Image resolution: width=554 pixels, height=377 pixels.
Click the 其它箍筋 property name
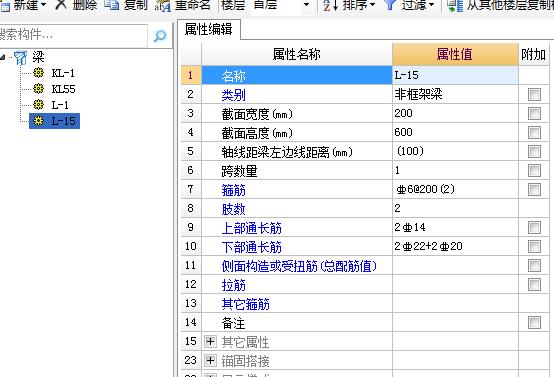click(246, 304)
